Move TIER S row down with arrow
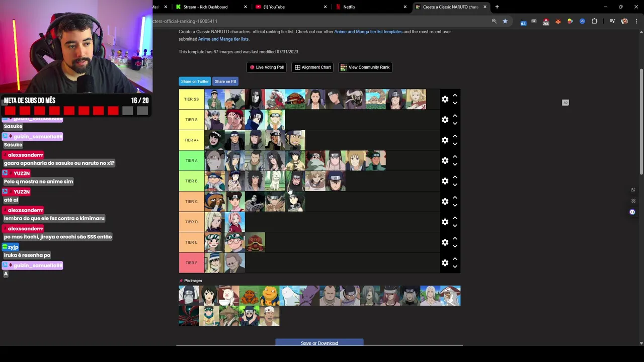Image resolution: width=644 pixels, height=362 pixels. pos(455,124)
